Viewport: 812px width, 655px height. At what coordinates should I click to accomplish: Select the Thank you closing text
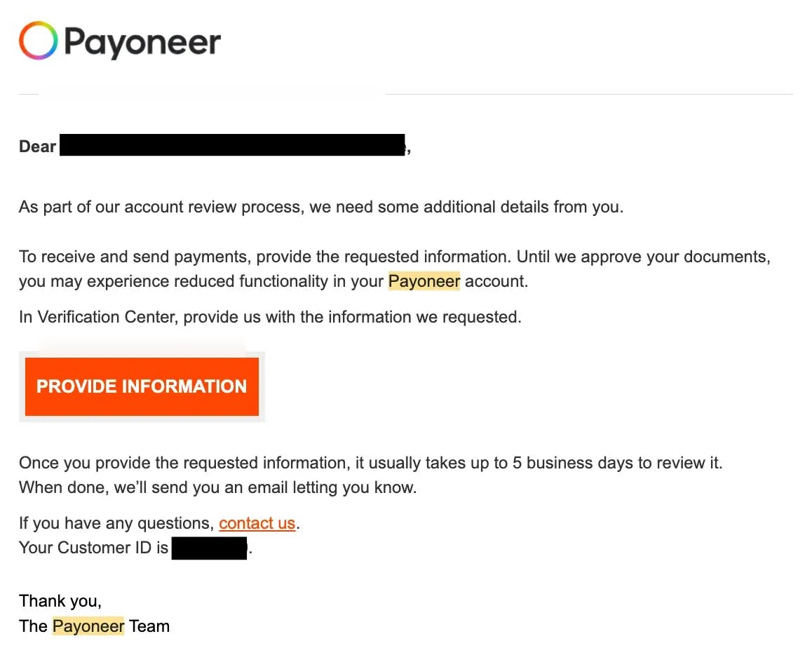(60, 601)
